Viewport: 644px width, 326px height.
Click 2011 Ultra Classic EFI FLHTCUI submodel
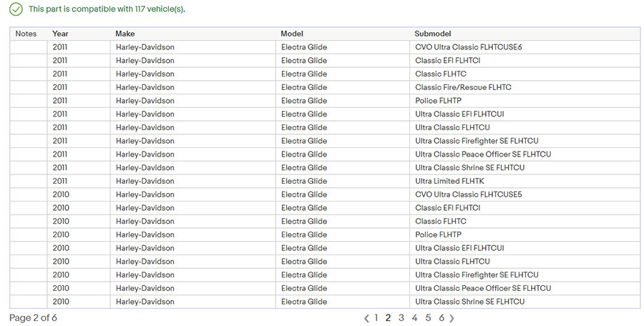(x=459, y=114)
